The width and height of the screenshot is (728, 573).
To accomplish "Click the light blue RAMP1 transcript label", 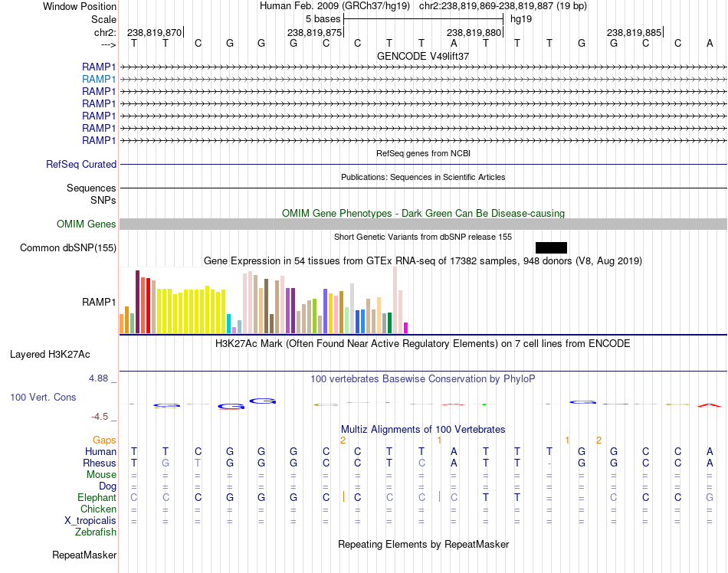I will coord(99,80).
